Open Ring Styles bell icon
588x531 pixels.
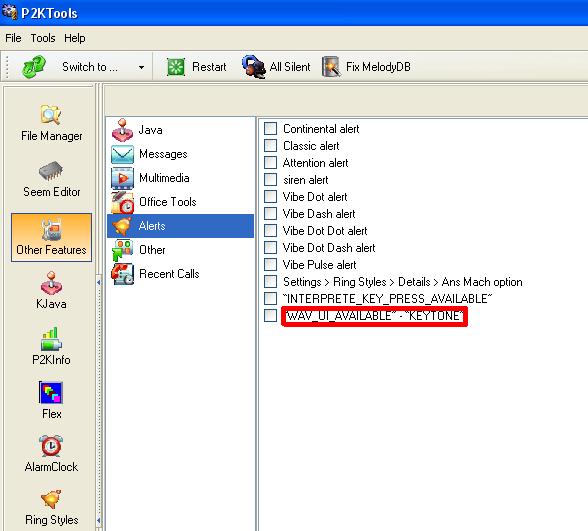(x=51, y=500)
